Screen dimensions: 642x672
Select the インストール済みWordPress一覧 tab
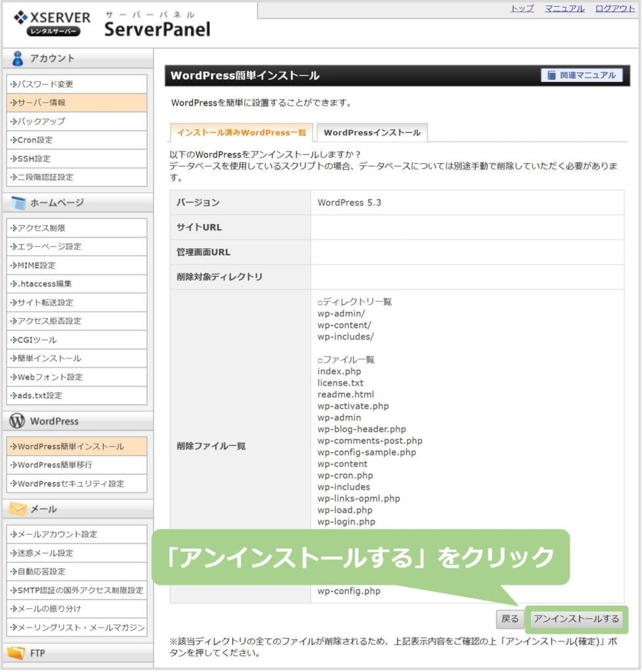(x=241, y=133)
